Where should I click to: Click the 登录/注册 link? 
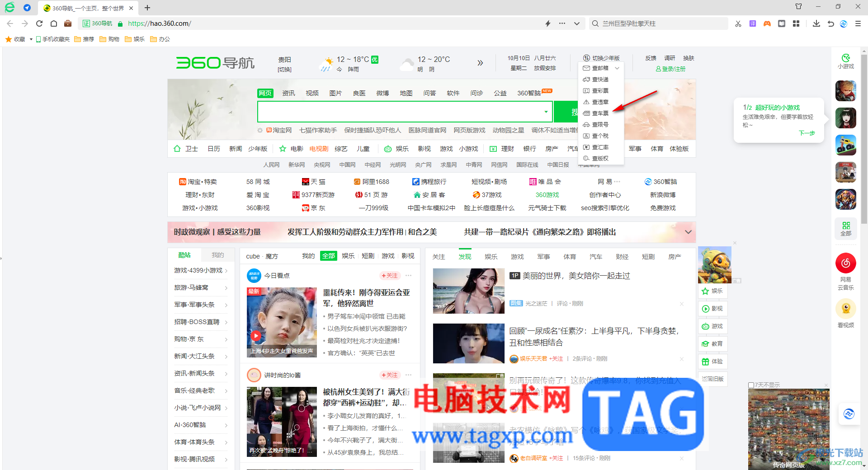point(671,69)
